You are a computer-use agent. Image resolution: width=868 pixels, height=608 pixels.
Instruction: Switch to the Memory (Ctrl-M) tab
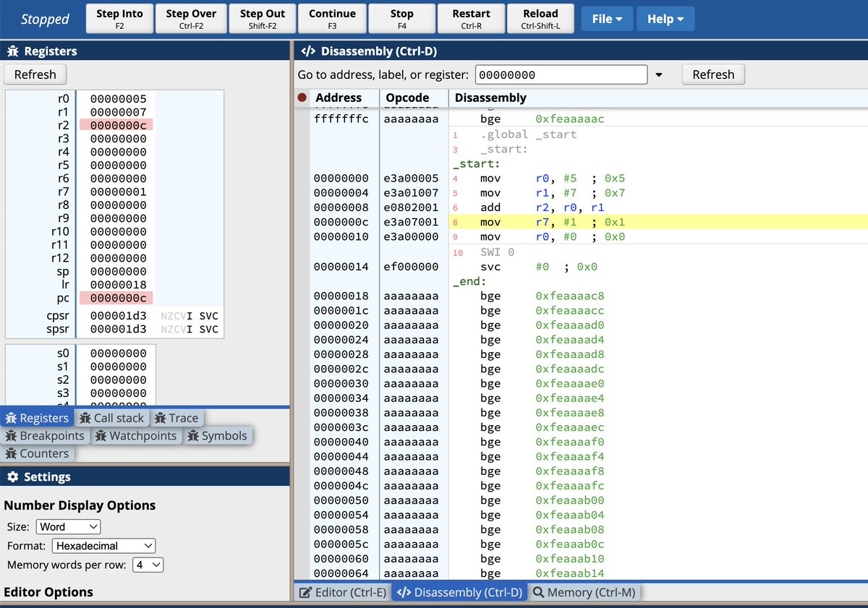(x=584, y=592)
